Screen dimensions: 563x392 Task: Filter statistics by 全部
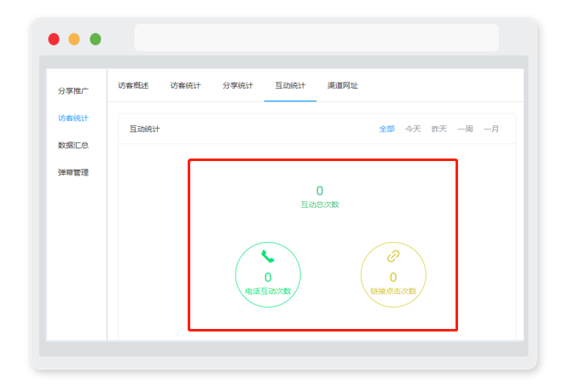[387, 129]
